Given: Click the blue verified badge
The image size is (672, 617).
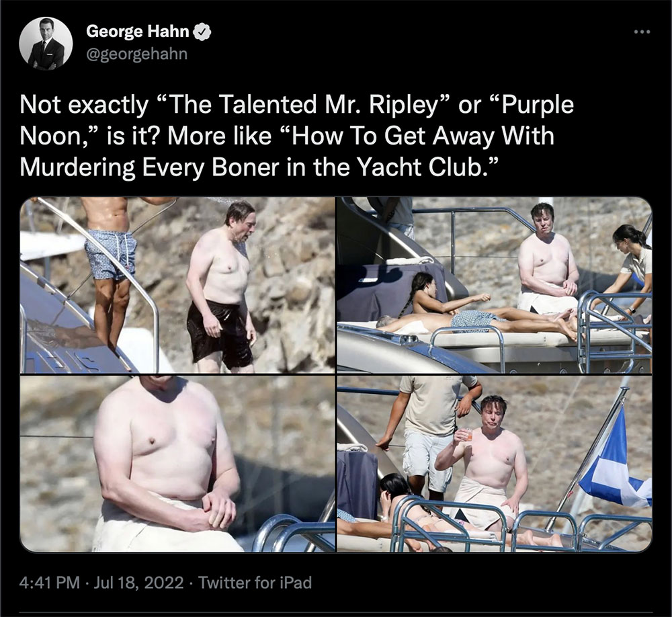Looking at the screenshot, I should click(200, 32).
